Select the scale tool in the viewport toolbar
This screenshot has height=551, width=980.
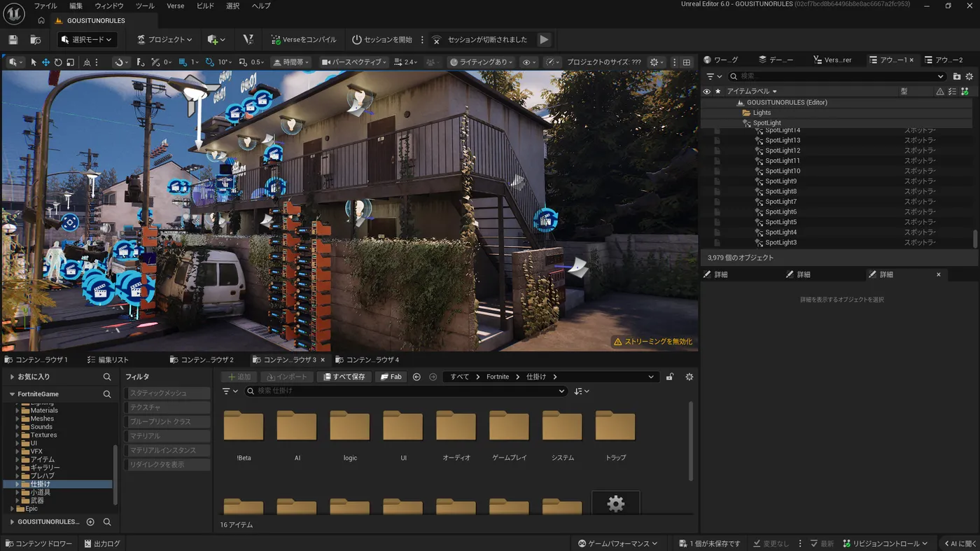70,62
